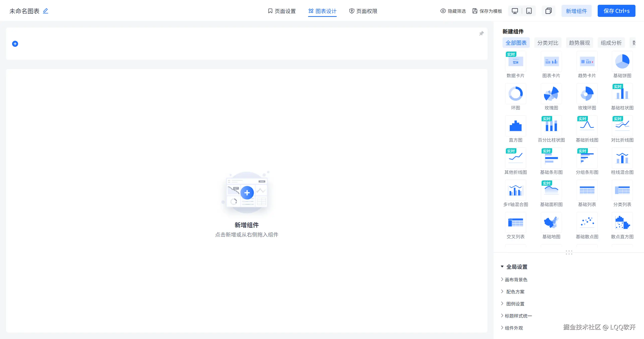Switch to mobile preview mode

(529, 11)
